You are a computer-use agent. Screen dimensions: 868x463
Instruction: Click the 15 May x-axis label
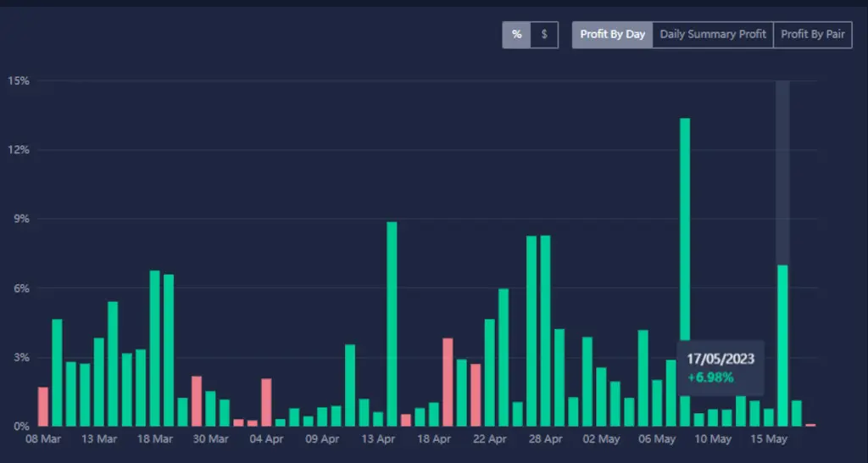click(x=769, y=439)
